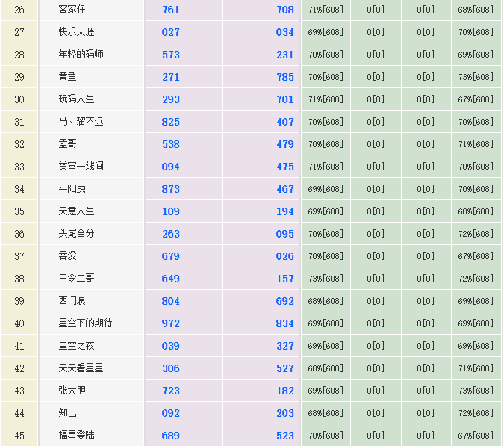504x446 pixels.
Task: Click the user name 贫富一线间
Action: tap(81, 167)
